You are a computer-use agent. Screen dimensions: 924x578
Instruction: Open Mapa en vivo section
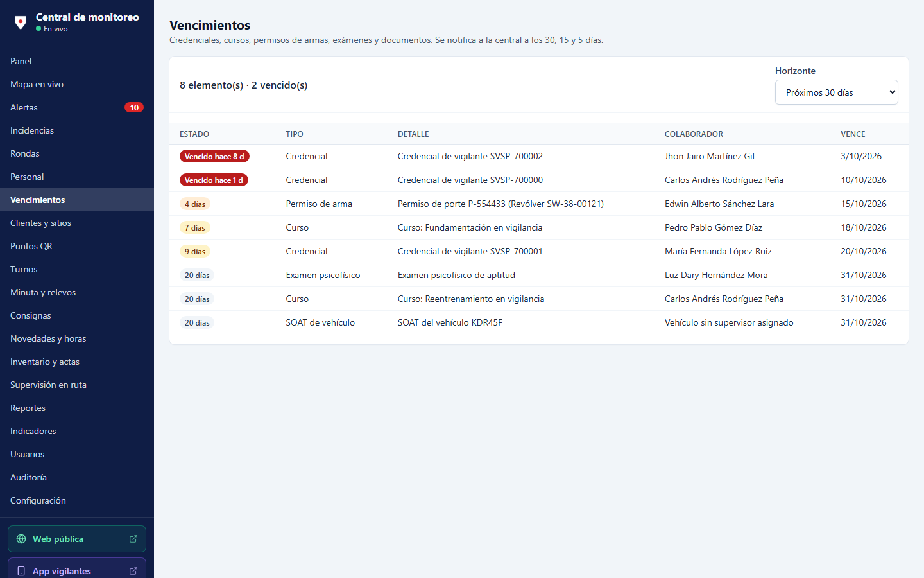click(x=77, y=84)
